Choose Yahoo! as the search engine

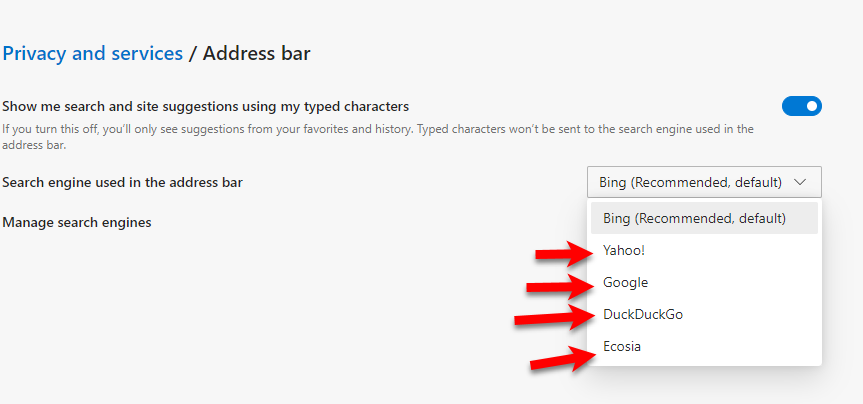tap(624, 250)
